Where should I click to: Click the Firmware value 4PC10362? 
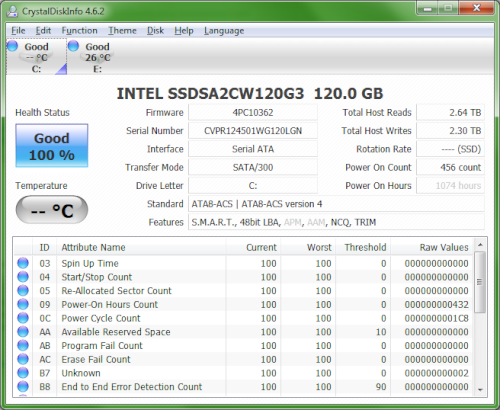[x=253, y=113]
